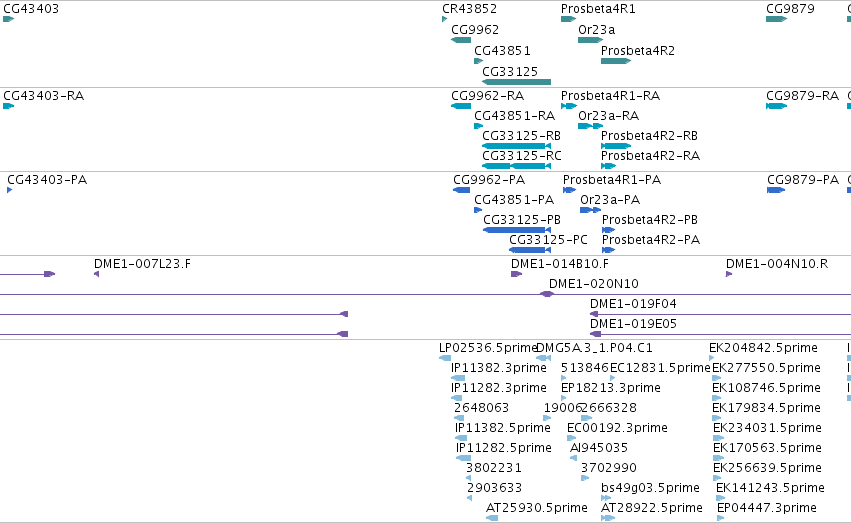Open protein Or23a-PA
The width and height of the screenshot is (851, 523).
pos(610,200)
